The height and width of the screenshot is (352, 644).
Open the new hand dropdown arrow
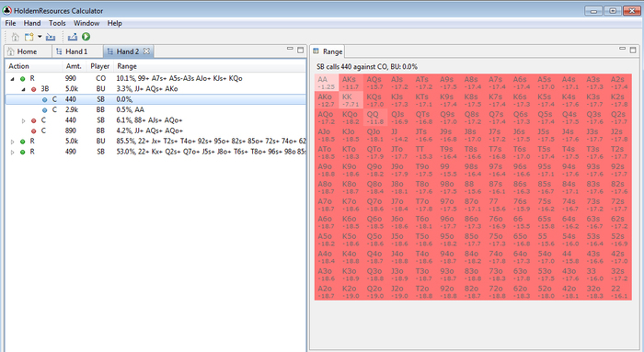click(40, 37)
